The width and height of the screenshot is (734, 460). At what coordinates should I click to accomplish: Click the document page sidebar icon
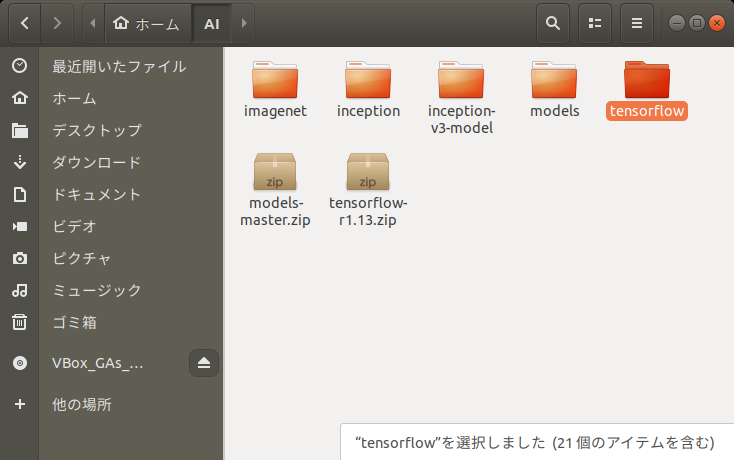(20, 194)
